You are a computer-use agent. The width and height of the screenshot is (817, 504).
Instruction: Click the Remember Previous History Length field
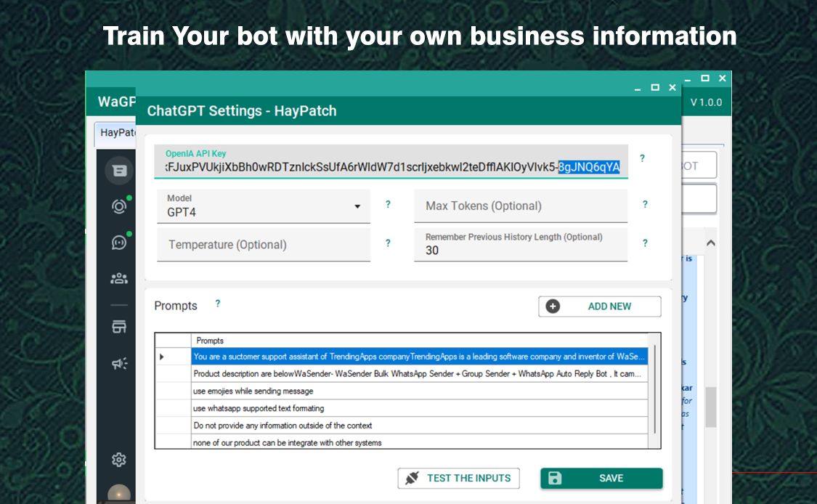[521, 245]
